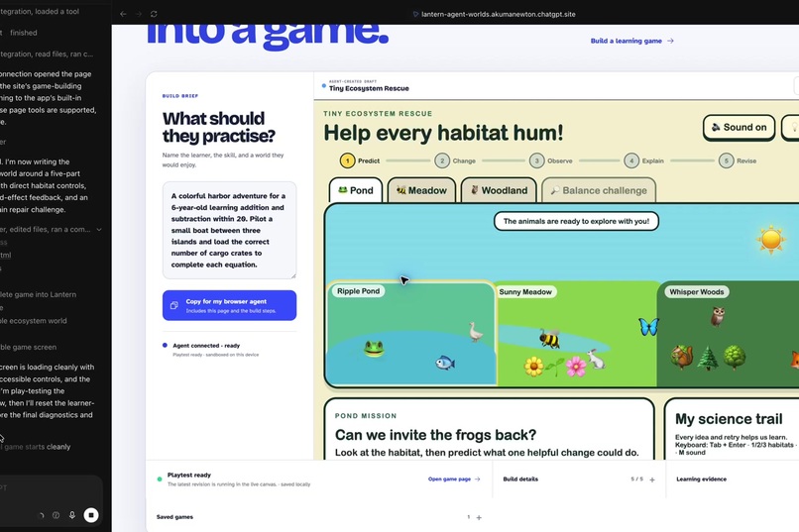Click 'Can we invite the frogs back?' heading

point(435,435)
